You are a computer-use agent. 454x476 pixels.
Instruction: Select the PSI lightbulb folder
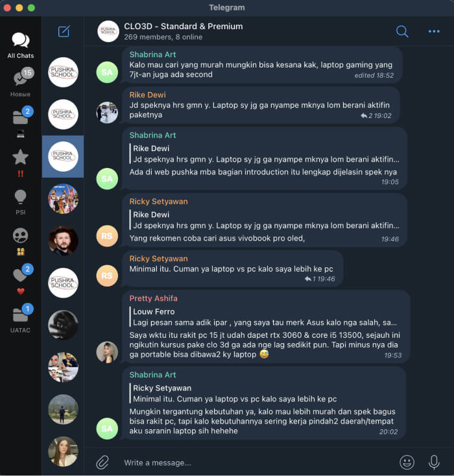point(20,202)
